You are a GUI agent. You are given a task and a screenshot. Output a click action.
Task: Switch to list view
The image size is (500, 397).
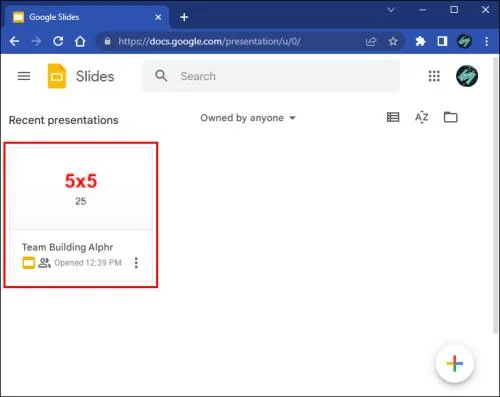[393, 117]
